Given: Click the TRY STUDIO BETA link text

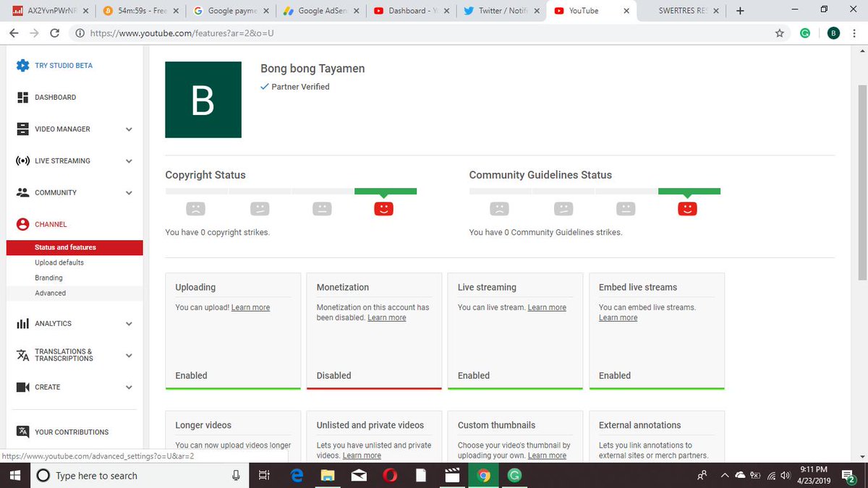Looking at the screenshot, I should click(x=64, y=65).
